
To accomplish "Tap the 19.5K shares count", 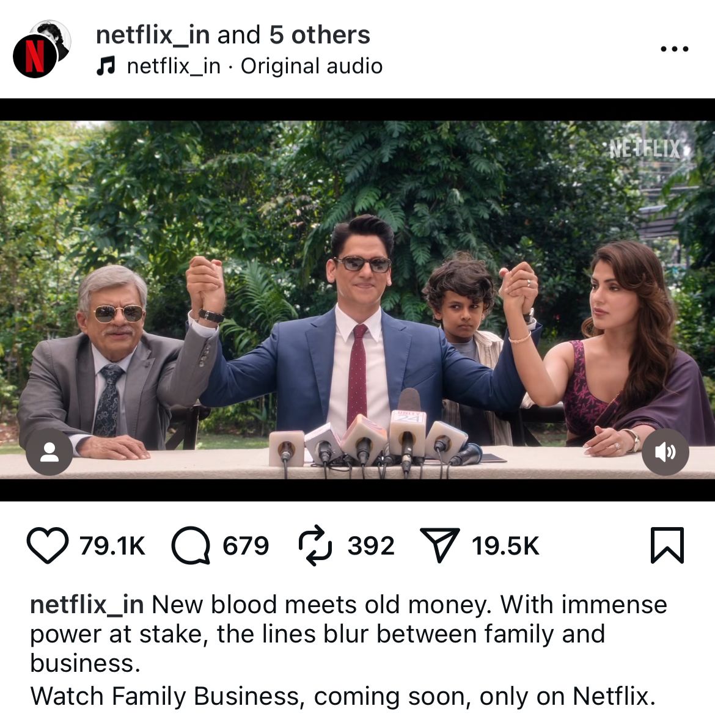I will click(505, 545).
